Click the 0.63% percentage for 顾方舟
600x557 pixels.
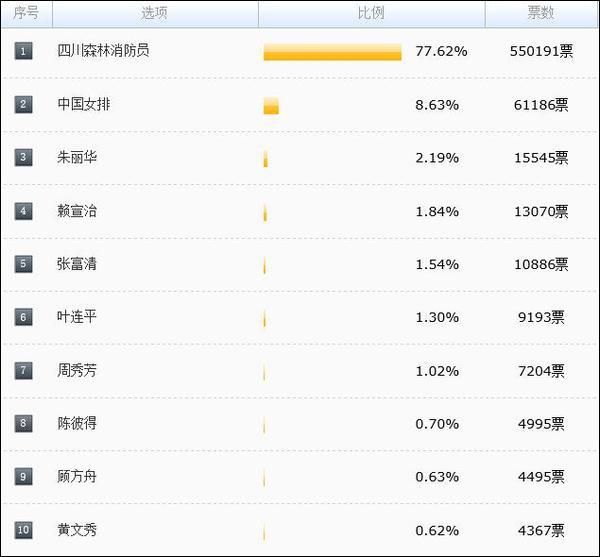437,477
